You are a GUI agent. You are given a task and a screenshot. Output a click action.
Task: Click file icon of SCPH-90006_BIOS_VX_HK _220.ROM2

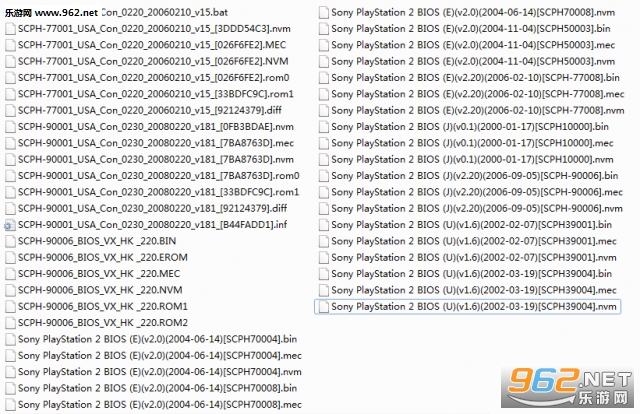click(10, 323)
